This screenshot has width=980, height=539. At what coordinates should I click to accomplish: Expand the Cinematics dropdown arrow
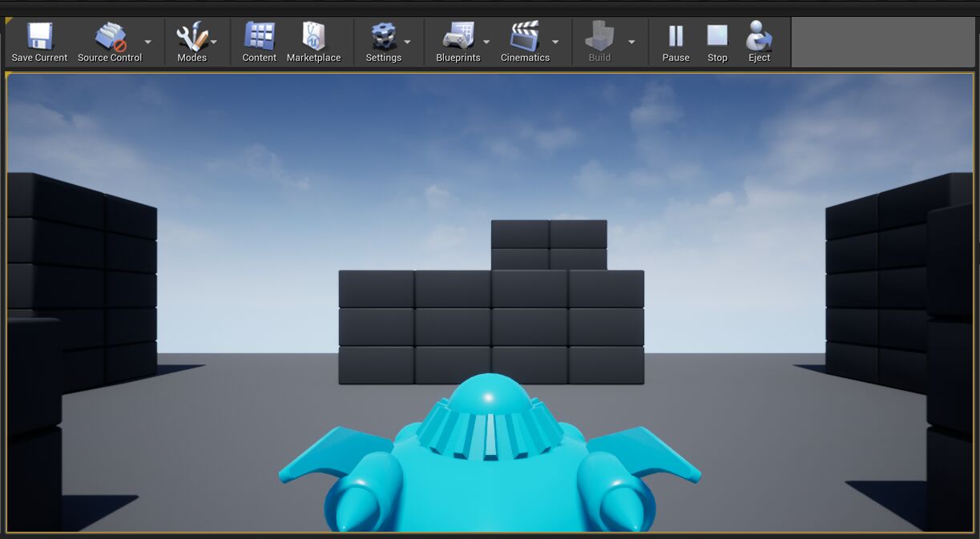555,42
